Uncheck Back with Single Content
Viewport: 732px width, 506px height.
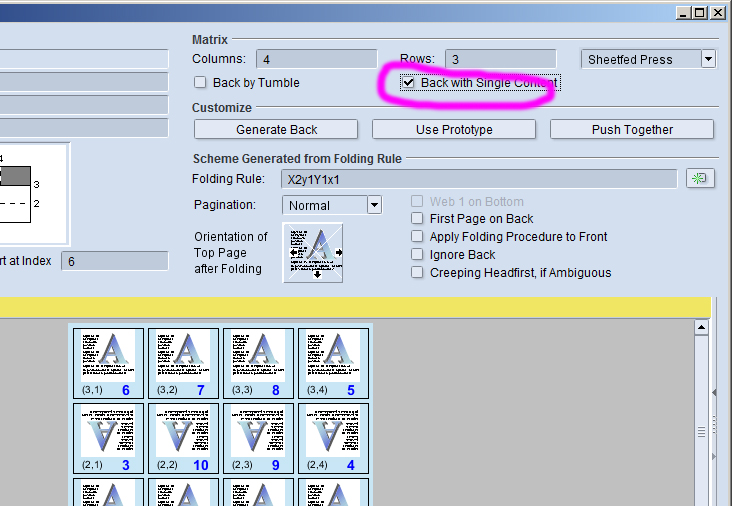coord(408,83)
